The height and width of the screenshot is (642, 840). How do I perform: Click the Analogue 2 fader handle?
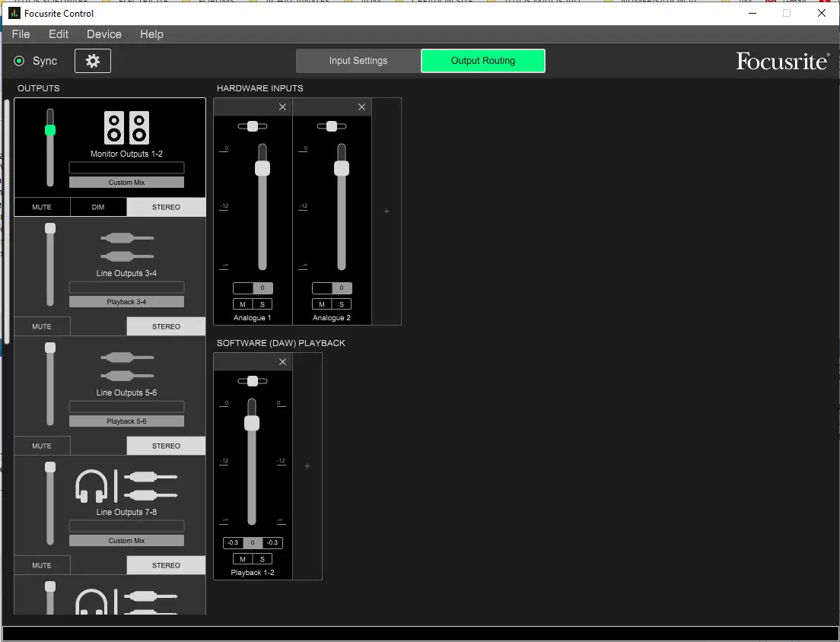click(342, 168)
